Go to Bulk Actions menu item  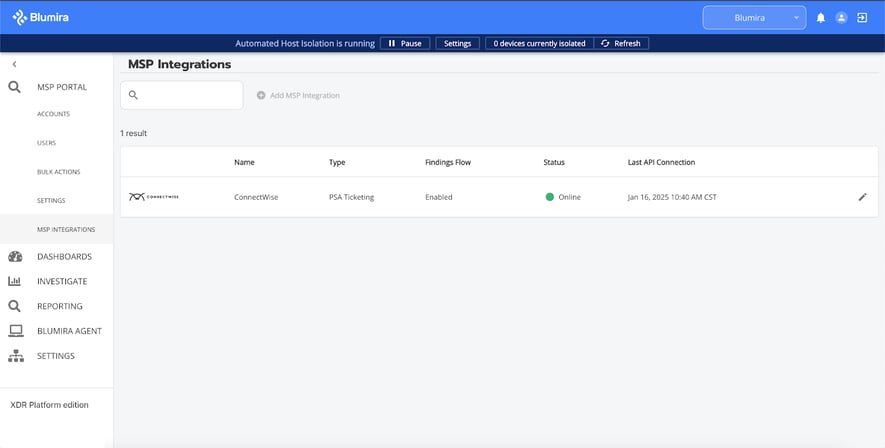58,172
